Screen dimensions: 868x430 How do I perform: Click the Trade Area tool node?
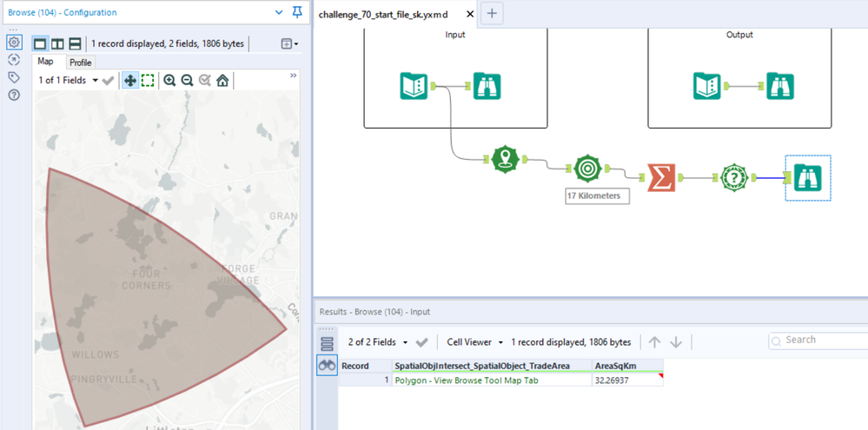(588, 169)
